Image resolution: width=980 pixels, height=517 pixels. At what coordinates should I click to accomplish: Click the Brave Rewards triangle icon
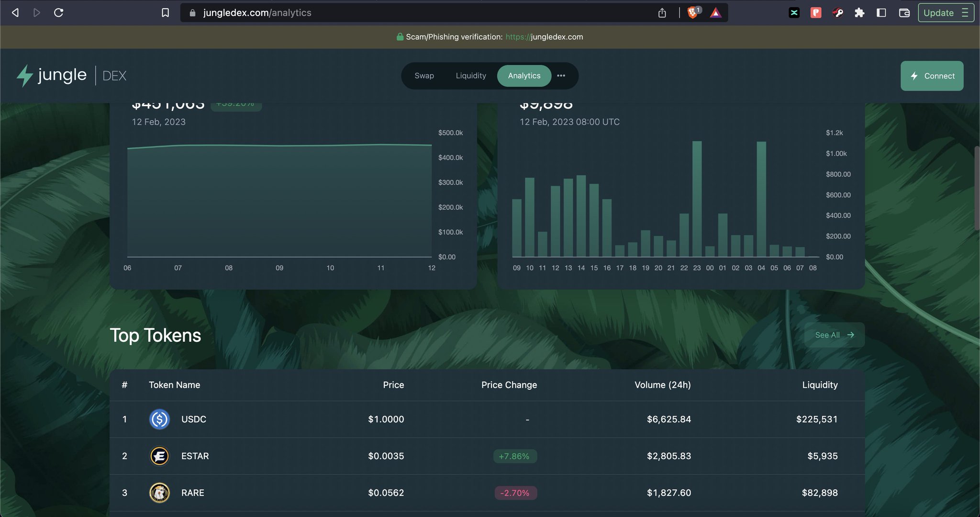pyautogui.click(x=716, y=13)
